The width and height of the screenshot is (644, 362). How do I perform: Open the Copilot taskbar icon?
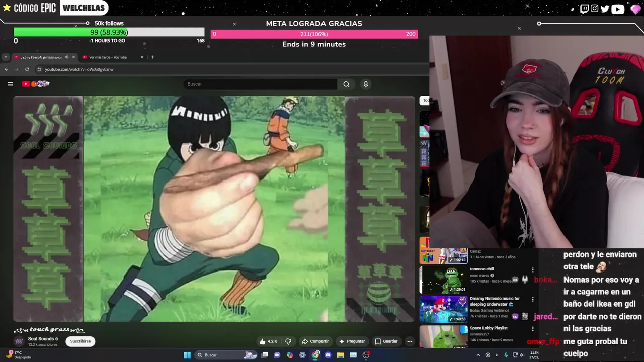click(290, 355)
